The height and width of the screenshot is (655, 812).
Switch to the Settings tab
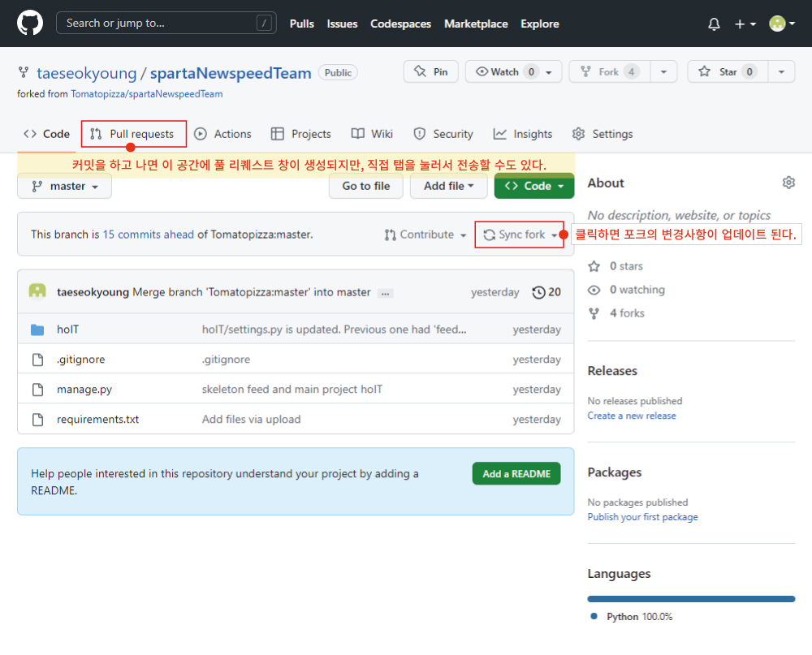[x=603, y=134]
